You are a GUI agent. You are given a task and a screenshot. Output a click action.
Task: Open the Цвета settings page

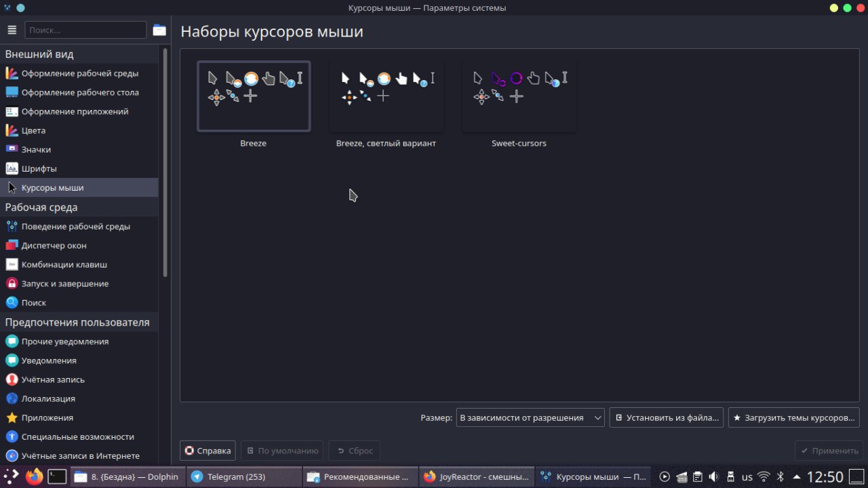pyautogui.click(x=79, y=130)
